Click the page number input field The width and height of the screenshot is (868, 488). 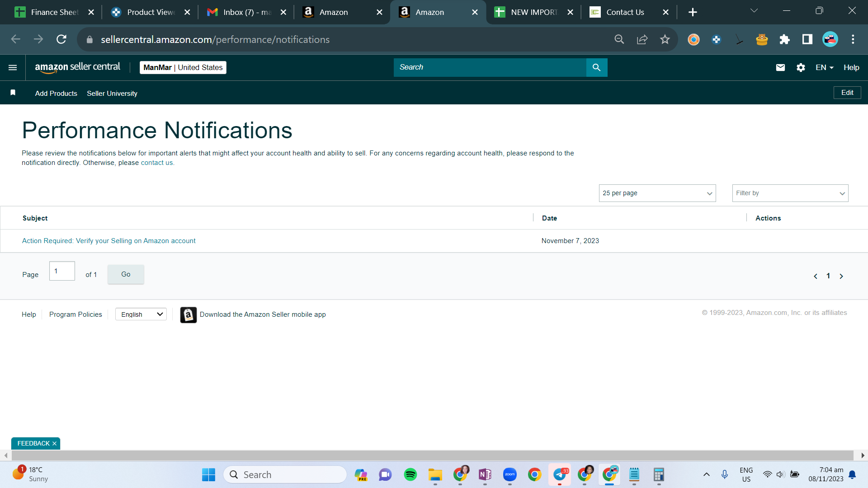pos(62,271)
